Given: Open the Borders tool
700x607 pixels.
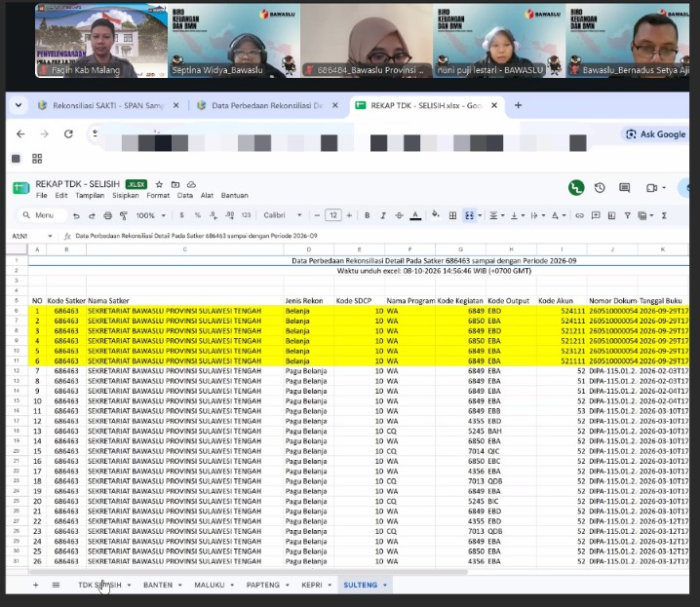Looking at the screenshot, I should [x=452, y=215].
